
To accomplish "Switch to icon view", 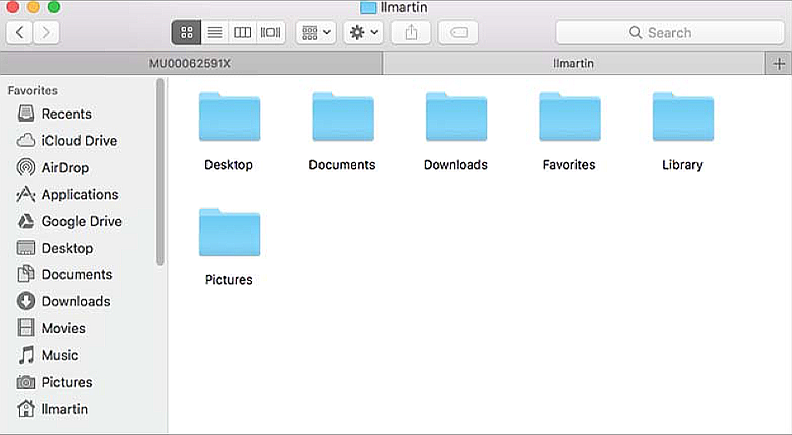I will pyautogui.click(x=186, y=33).
